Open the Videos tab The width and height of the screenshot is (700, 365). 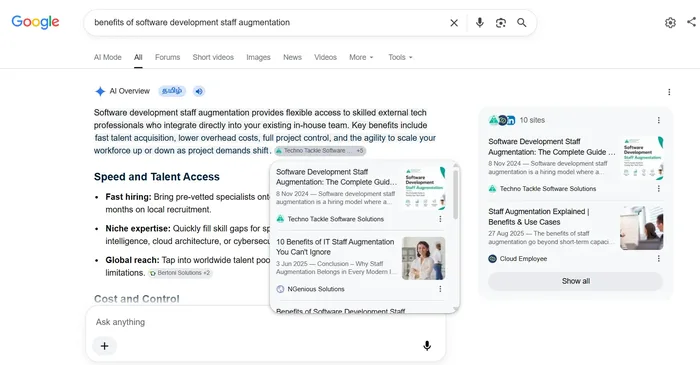325,57
